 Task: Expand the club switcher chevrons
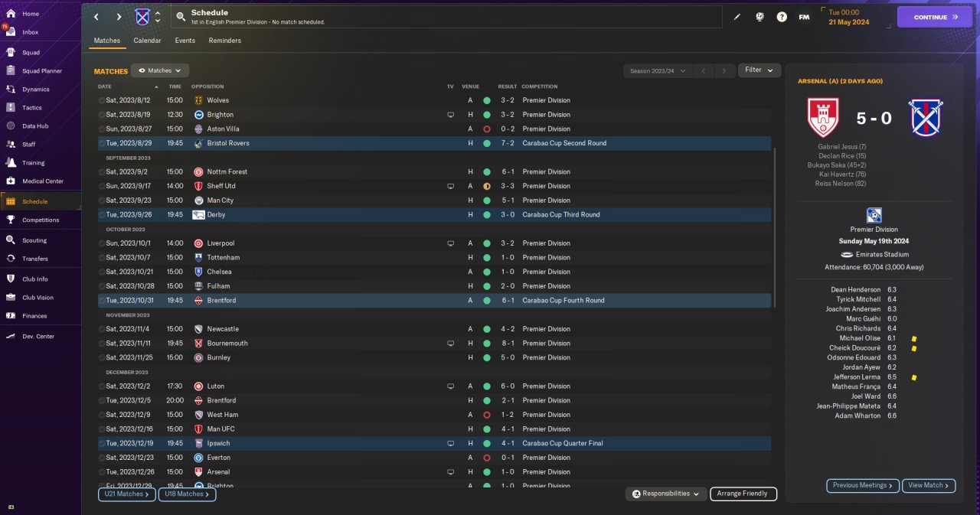point(158,17)
